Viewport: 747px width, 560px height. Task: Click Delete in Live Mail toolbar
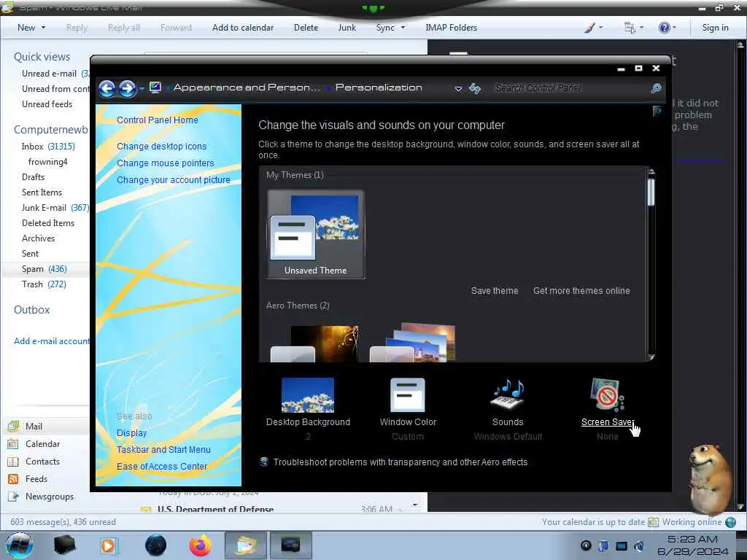pos(306,28)
